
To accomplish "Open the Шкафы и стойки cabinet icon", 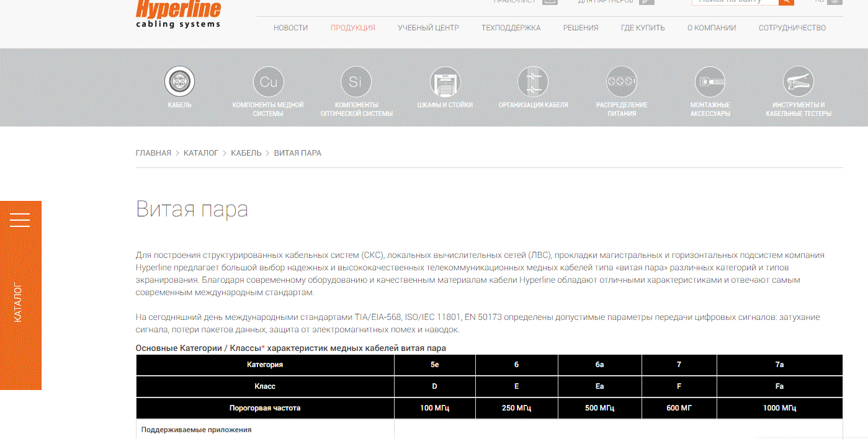I will 445,81.
